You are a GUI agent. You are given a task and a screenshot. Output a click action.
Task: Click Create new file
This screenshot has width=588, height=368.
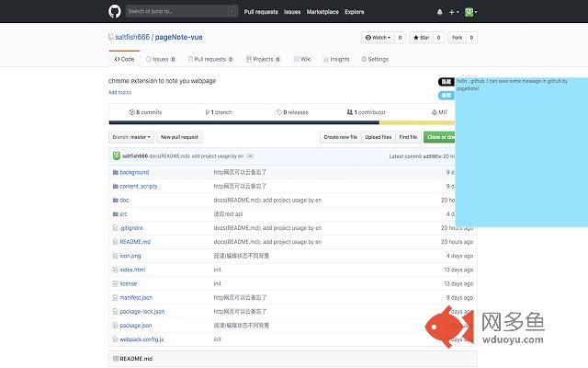tap(341, 137)
